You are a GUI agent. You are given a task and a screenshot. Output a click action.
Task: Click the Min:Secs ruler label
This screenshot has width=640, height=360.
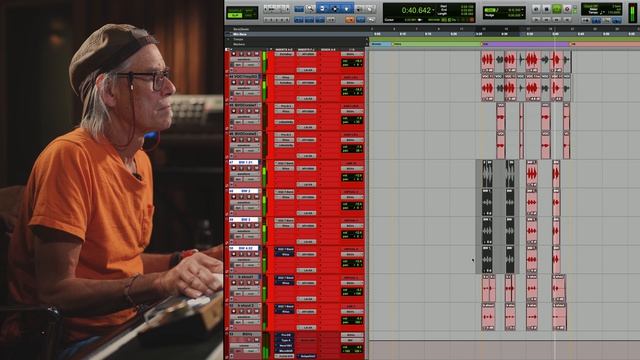tap(240, 34)
